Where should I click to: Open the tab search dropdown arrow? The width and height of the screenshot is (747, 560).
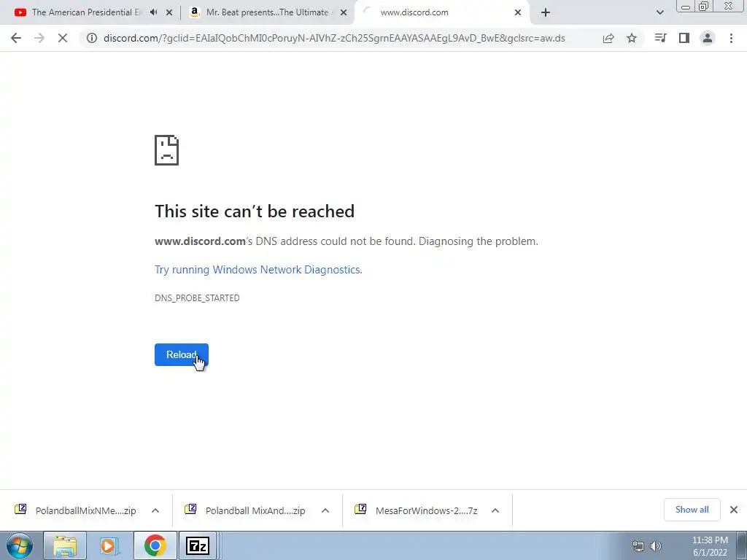659,12
